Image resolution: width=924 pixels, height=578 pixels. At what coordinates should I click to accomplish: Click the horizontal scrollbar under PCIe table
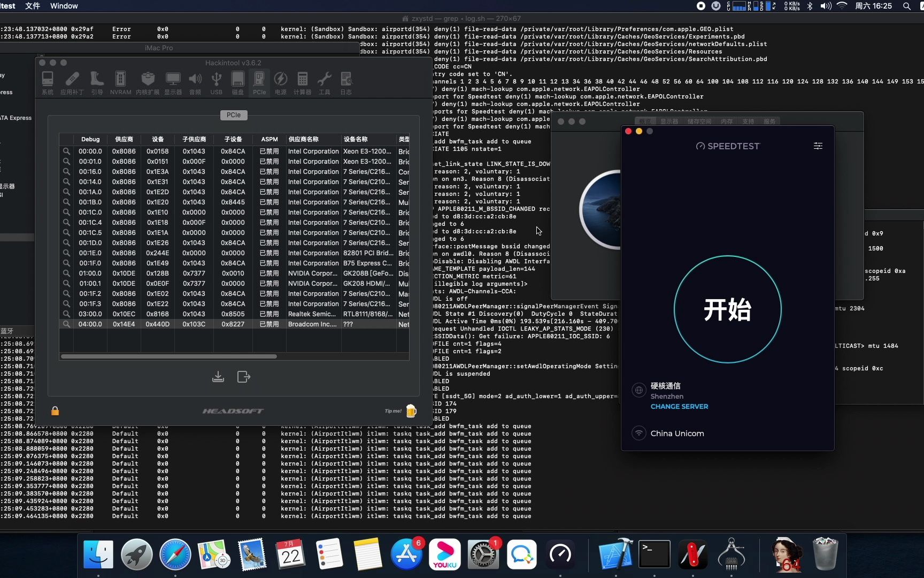[x=169, y=356]
